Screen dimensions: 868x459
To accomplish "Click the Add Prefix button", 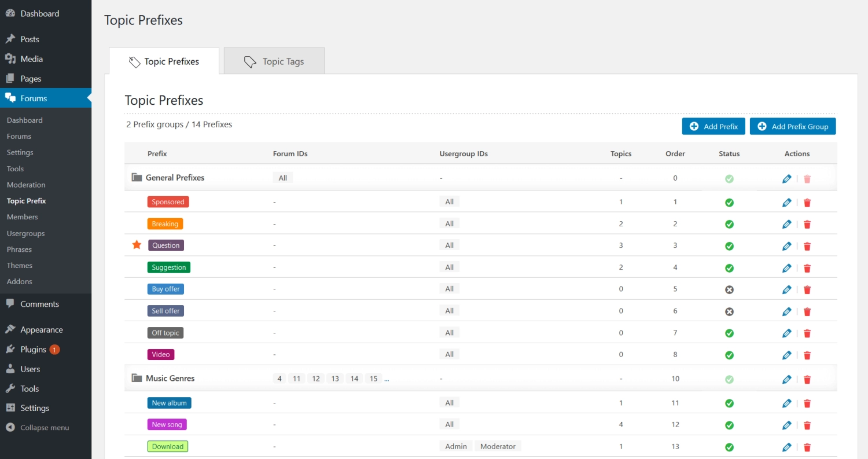I will [x=713, y=126].
